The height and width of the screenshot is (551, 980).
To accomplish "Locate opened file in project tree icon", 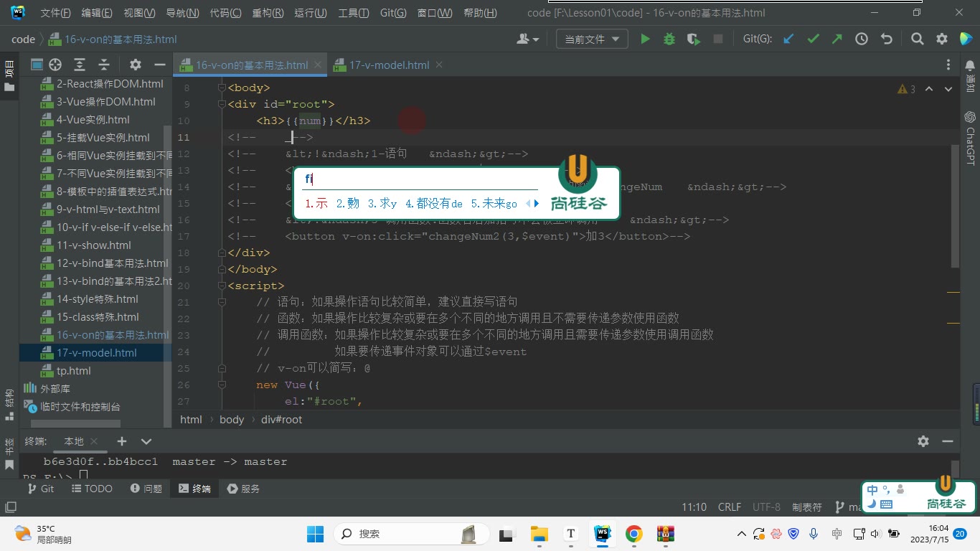I will (x=55, y=65).
